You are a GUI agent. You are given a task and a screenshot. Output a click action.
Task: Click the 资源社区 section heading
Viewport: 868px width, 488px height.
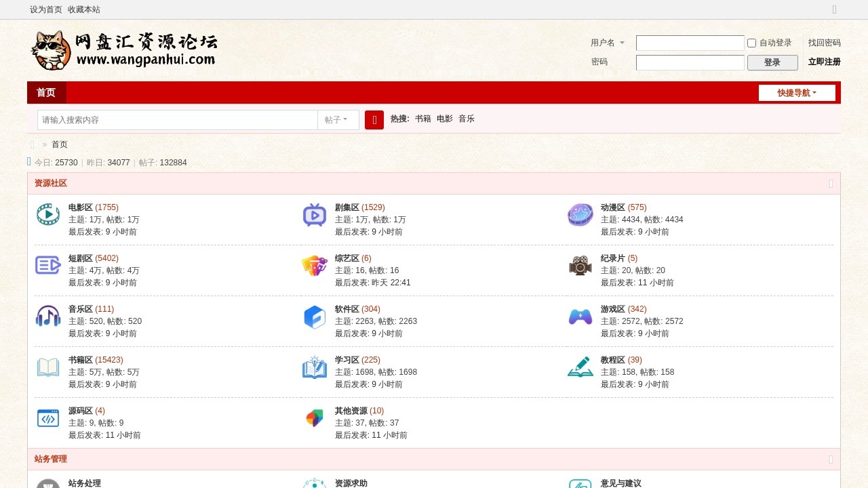[x=51, y=184]
